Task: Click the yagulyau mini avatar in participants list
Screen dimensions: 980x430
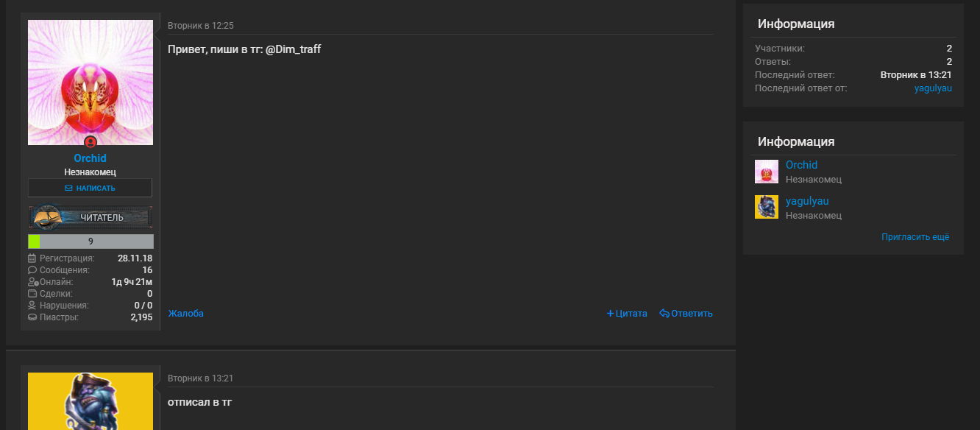Action: coord(767,207)
